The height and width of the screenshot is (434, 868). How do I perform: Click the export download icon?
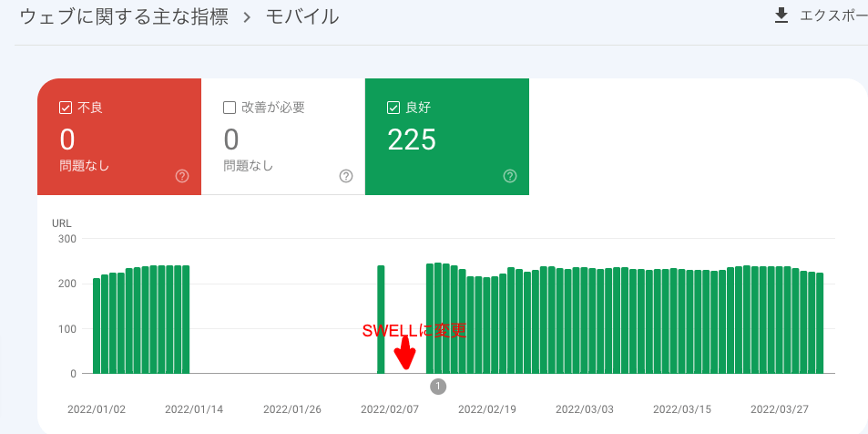(781, 16)
